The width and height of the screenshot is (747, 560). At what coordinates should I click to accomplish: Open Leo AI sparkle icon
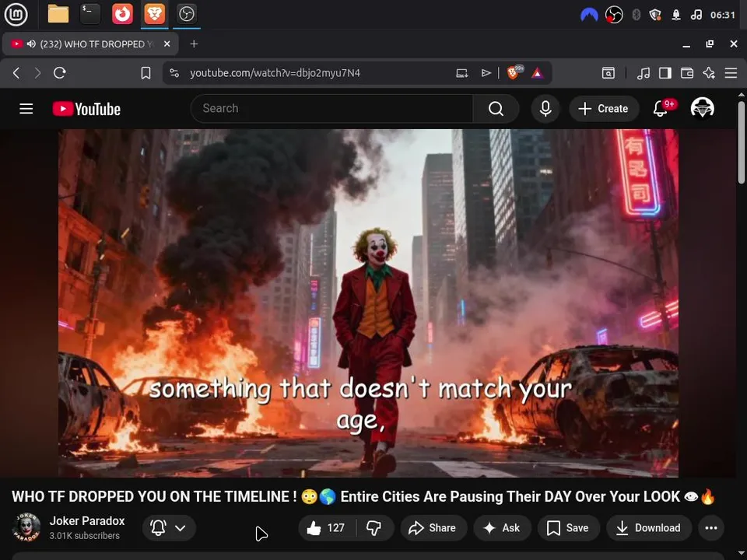pos(709,73)
